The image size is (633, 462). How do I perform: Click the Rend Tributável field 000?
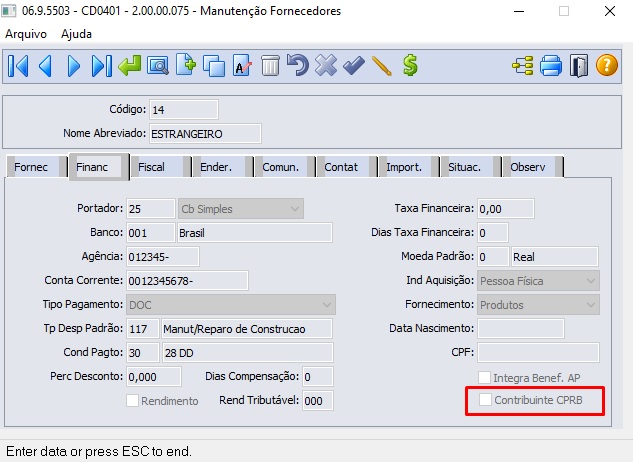318,401
